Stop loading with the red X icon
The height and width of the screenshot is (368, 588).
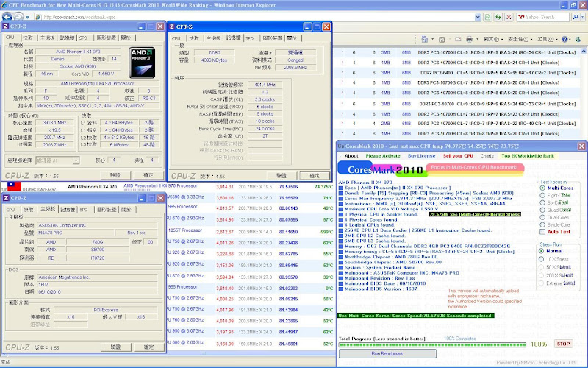(509, 17)
